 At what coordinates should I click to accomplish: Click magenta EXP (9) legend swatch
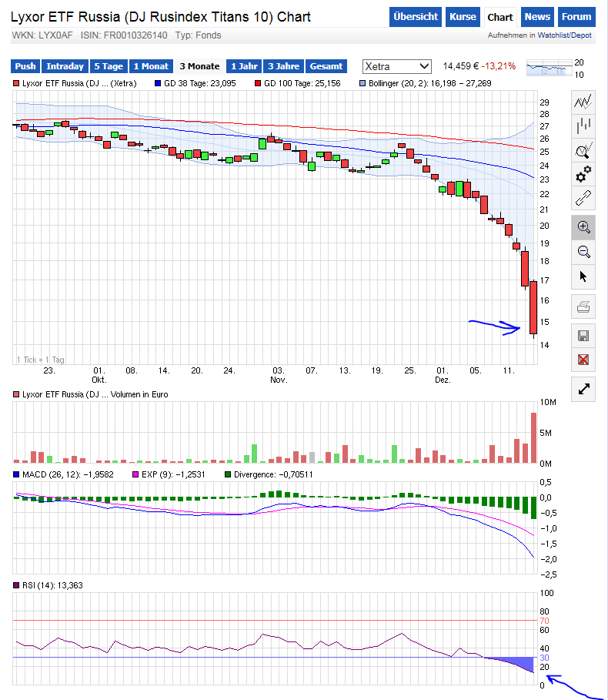point(135,474)
